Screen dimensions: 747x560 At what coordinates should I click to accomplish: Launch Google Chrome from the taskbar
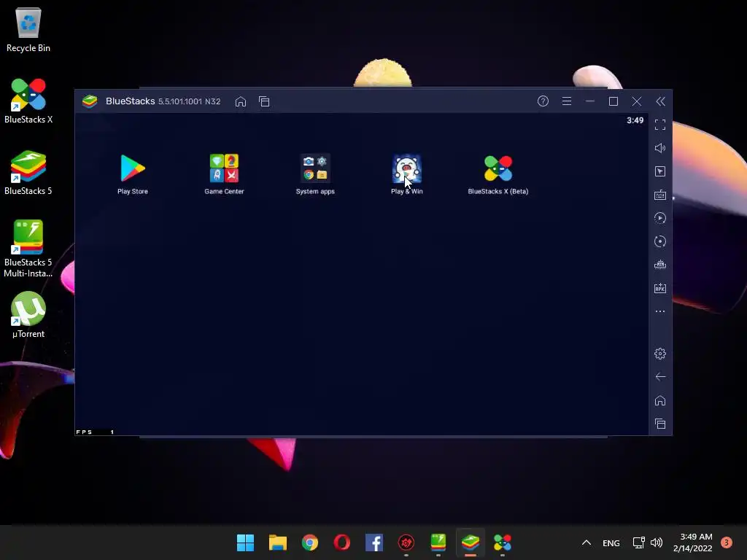(x=309, y=542)
